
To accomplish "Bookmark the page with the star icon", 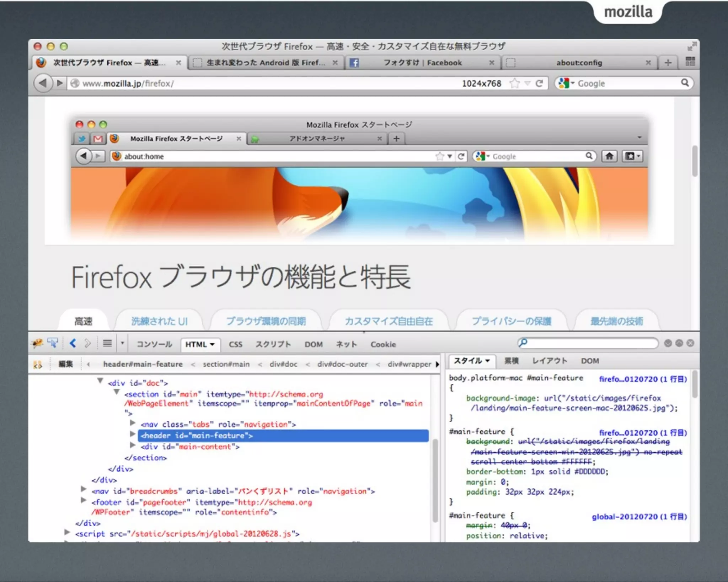I will pyautogui.click(x=514, y=83).
